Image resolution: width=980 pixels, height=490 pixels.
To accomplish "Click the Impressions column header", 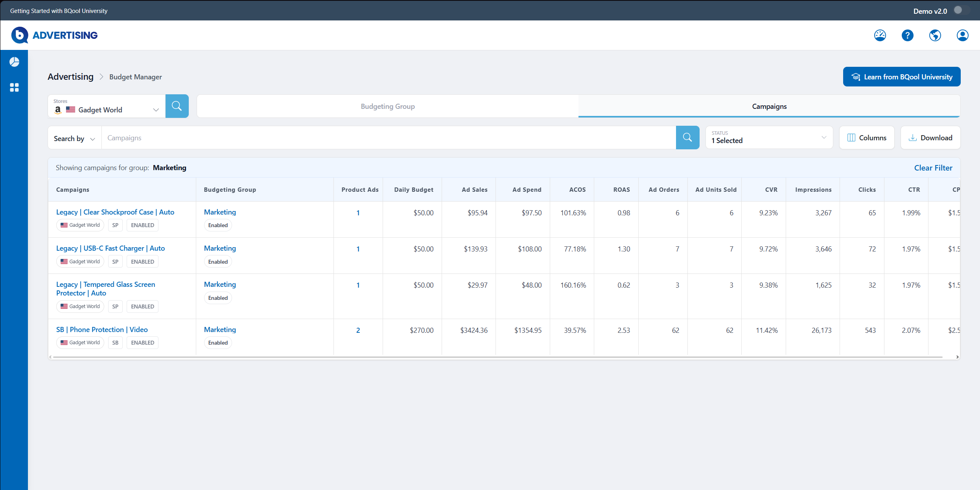I will click(x=813, y=190).
